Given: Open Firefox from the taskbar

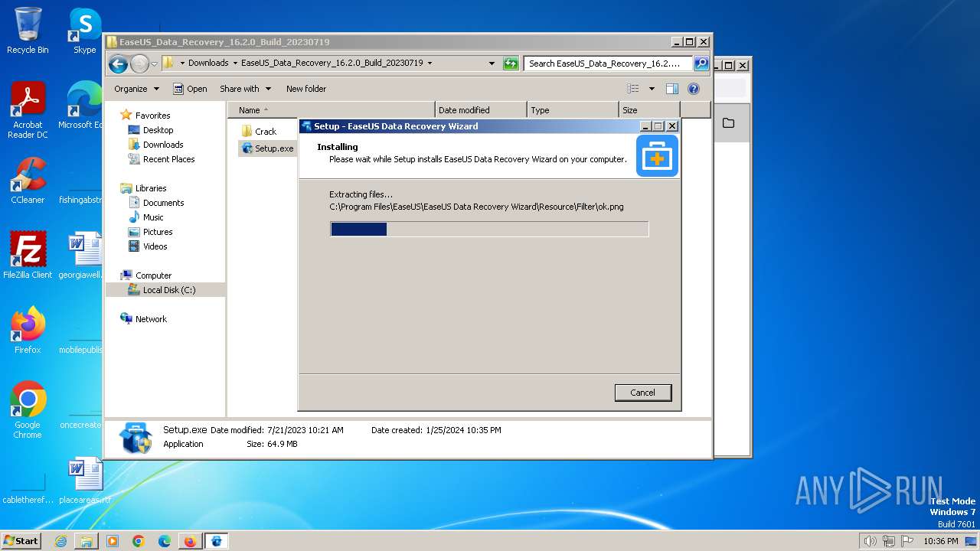Looking at the screenshot, I should (x=191, y=541).
